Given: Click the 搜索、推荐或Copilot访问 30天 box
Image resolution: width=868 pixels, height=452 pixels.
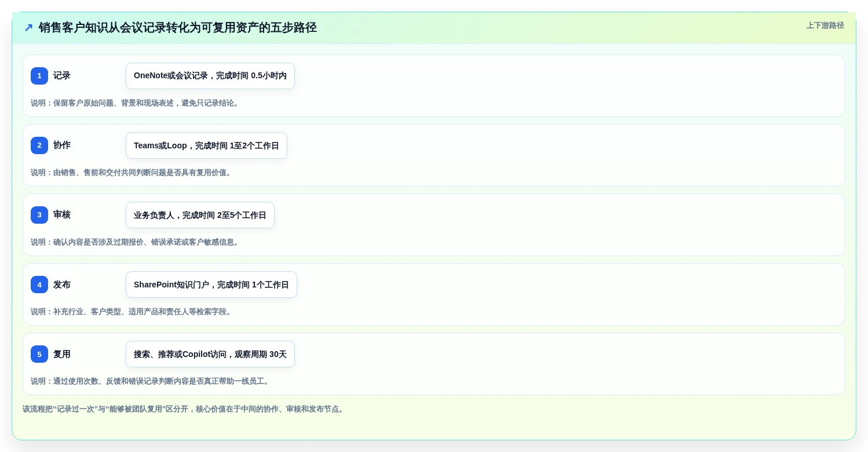Looking at the screenshot, I should coord(210,354).
